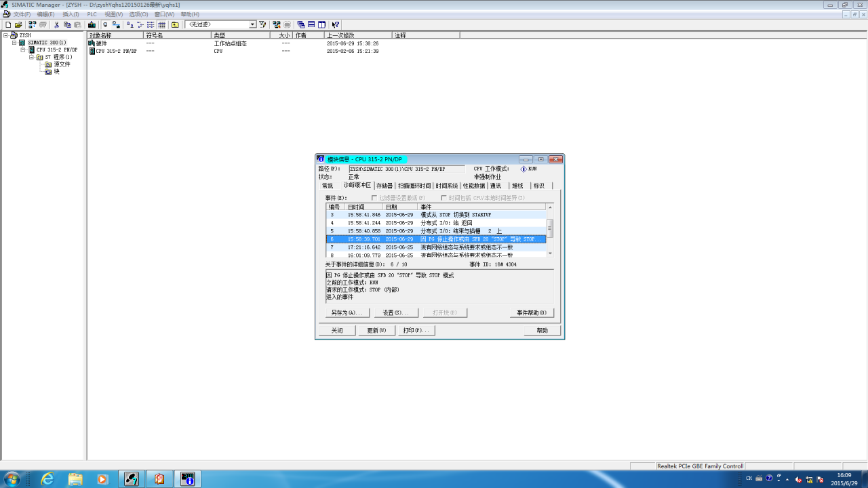Select the 块 folder in tree

tap(57, 71)
